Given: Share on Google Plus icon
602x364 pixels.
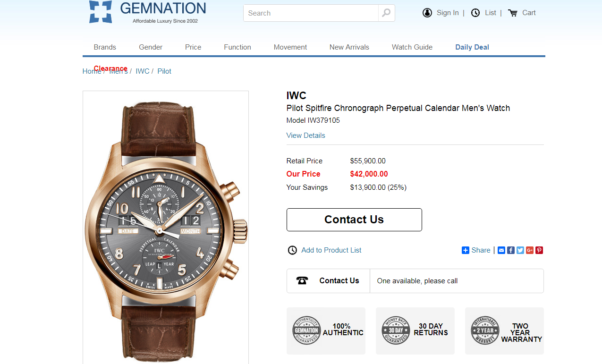Looking at the screenshot, I should (530, 250).
